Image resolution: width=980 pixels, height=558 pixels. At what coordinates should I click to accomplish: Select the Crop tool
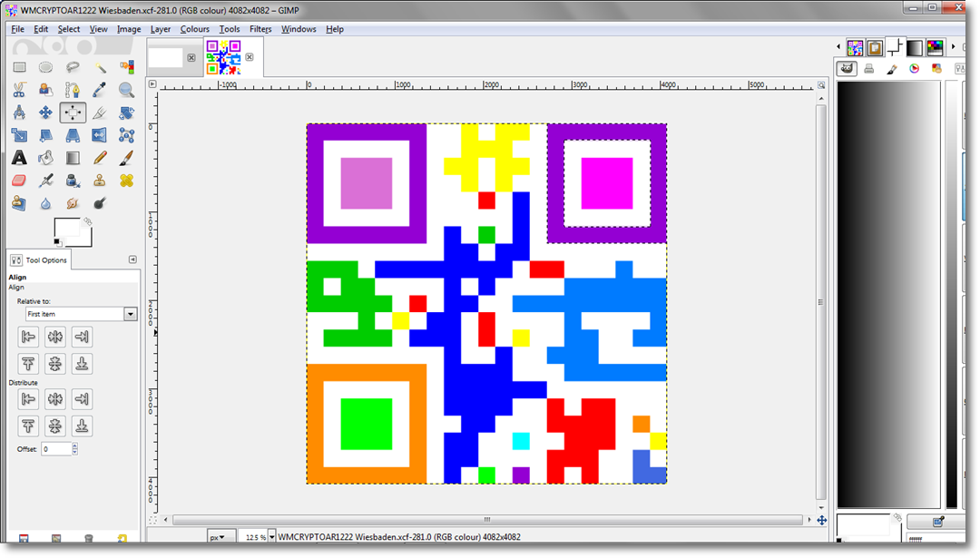point(100,113)
